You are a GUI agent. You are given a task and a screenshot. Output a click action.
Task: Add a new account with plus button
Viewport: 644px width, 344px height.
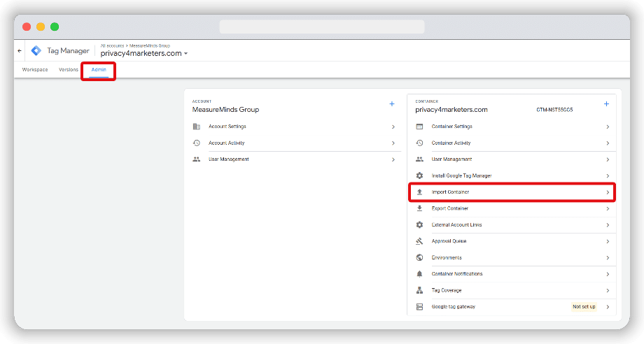click(392, 104)
